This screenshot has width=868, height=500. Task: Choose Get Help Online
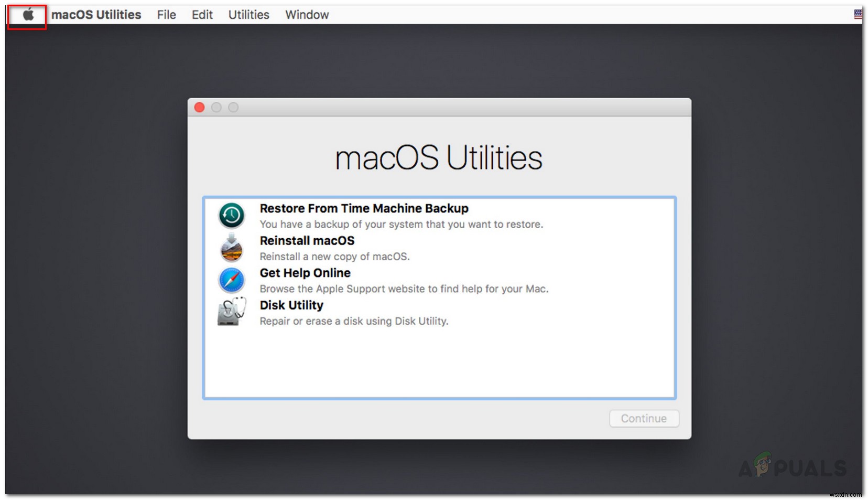305,273
